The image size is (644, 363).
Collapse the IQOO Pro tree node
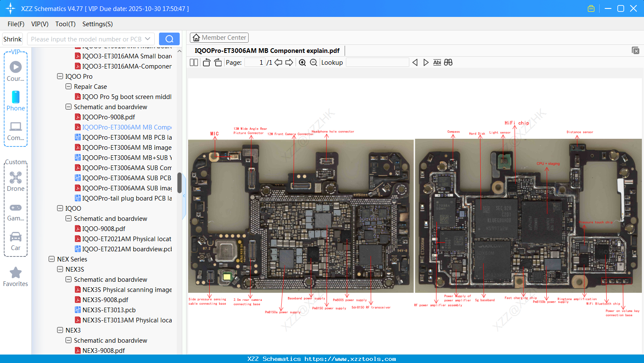pos(60,76)
